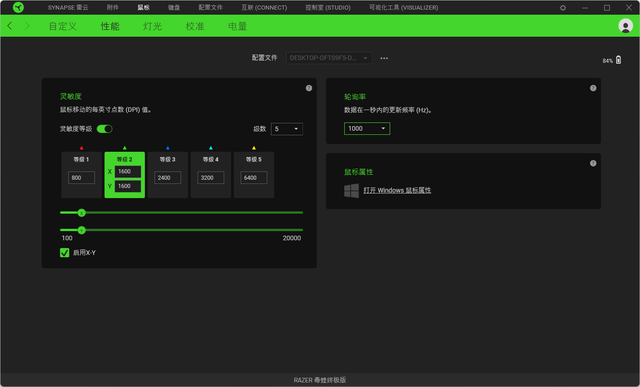Click the 2400 DPI input field

point(168,178)
